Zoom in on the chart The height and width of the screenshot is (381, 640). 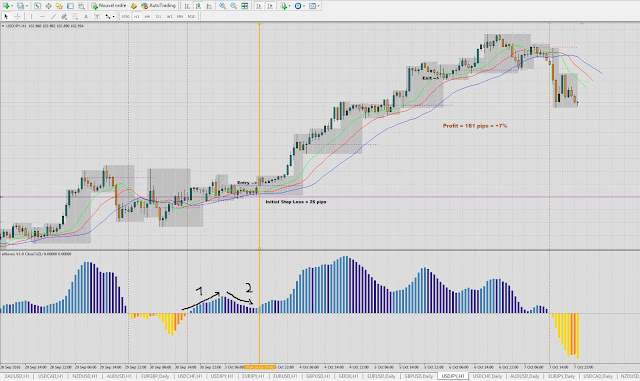pos(222,6)
